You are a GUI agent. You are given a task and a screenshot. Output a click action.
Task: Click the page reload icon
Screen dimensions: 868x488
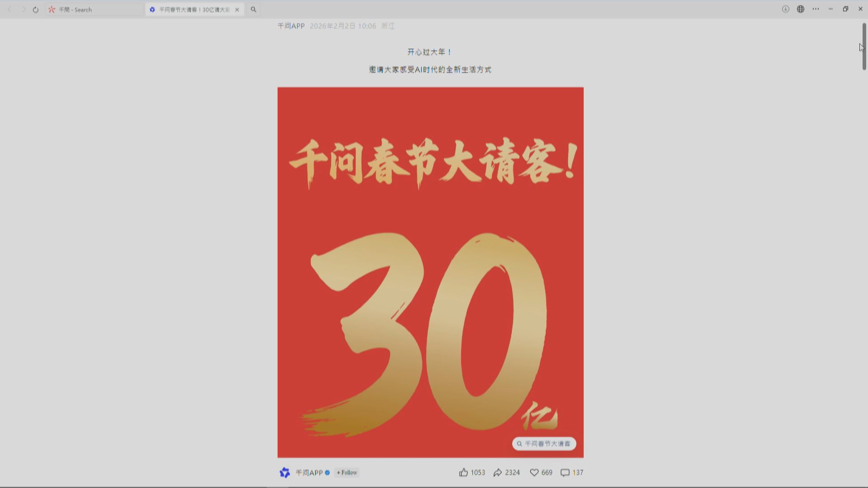[x=35, y=9]
